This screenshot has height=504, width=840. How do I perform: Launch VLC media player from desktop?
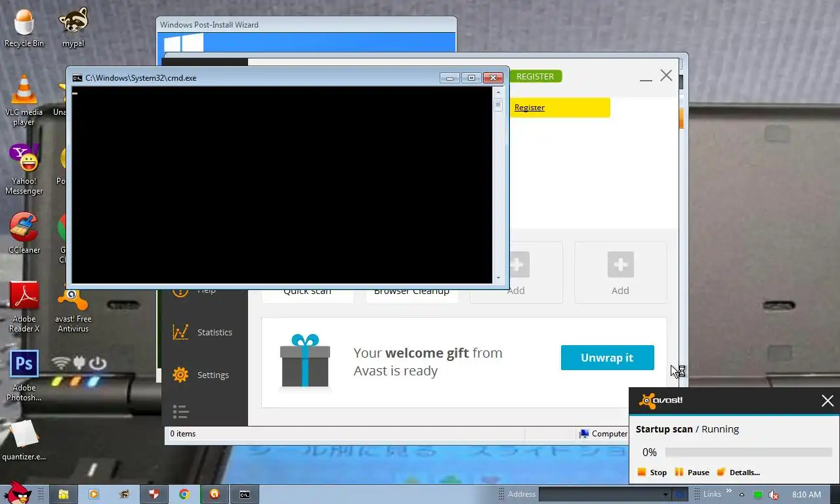(x=24, y=100)
